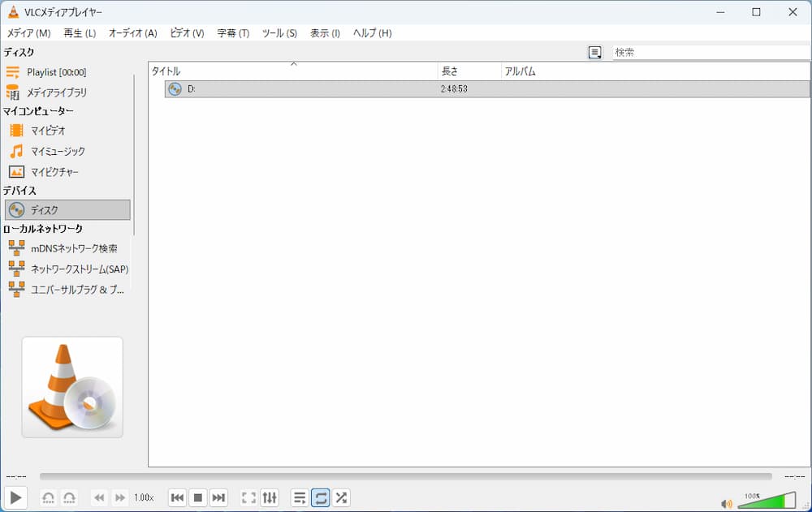
Task: Click the 検索 search field
Action: click(x=711, y=52)
